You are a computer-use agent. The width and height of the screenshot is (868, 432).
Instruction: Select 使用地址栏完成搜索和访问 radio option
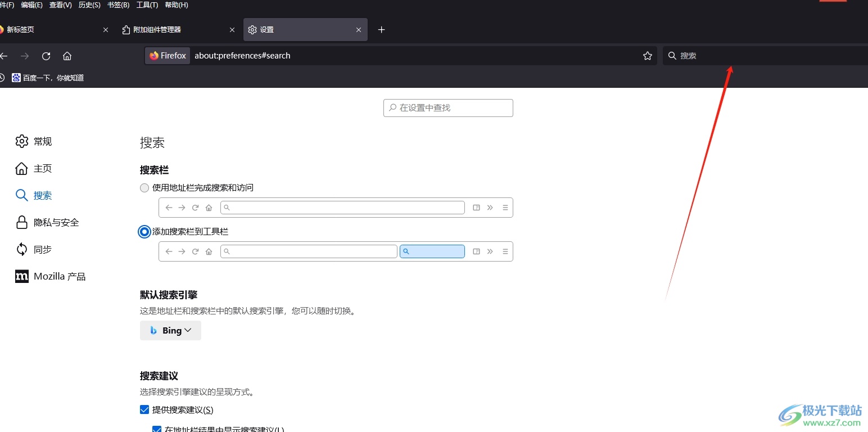[144, 188]
